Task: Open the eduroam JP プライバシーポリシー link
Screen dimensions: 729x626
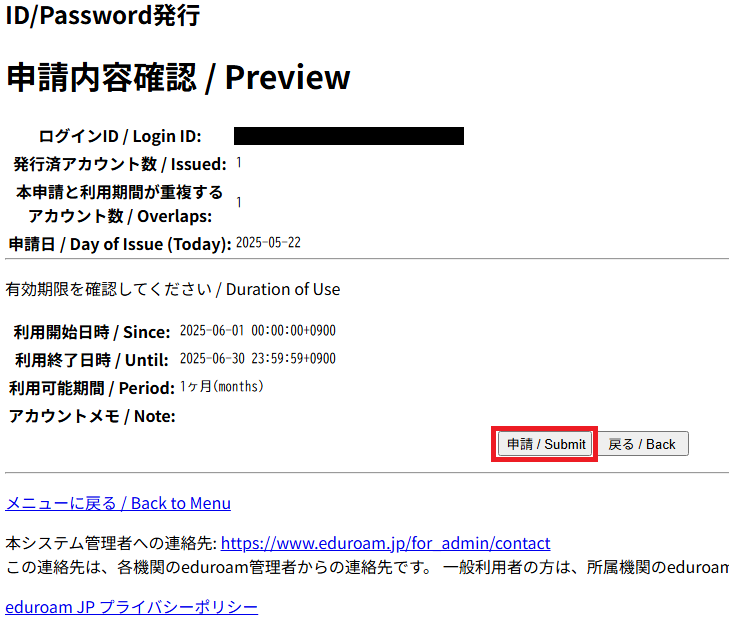Action: coord(132,607)
